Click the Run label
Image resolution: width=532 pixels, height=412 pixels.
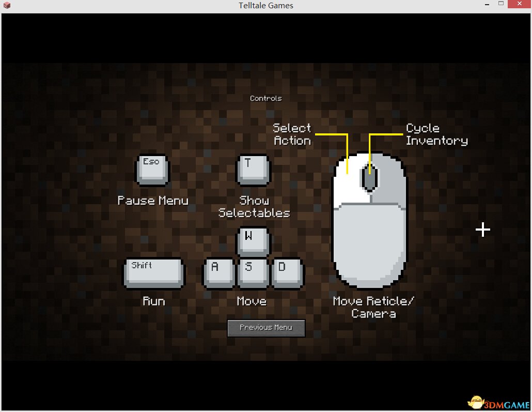click(x=154, y=301)
